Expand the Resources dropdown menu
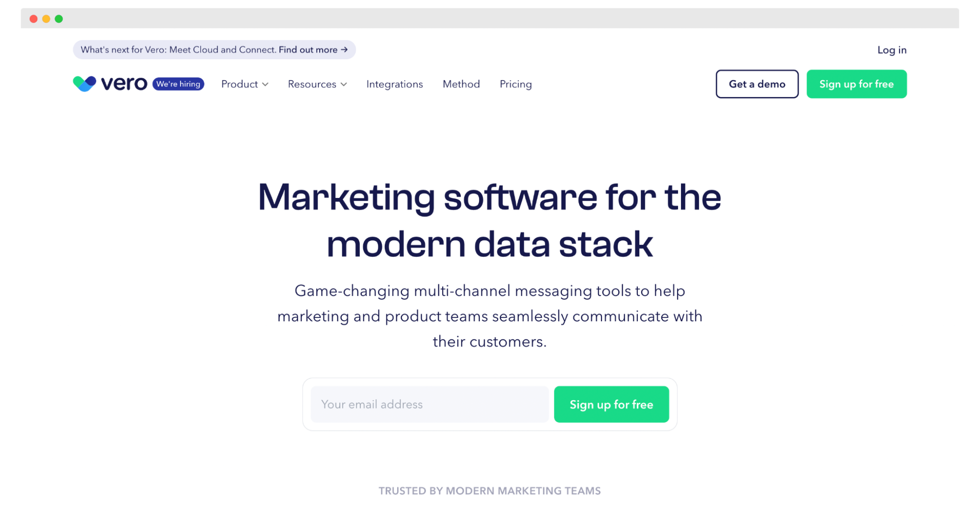Image resolution: width=980 pixels, height=531 pixels. [317, 84]
